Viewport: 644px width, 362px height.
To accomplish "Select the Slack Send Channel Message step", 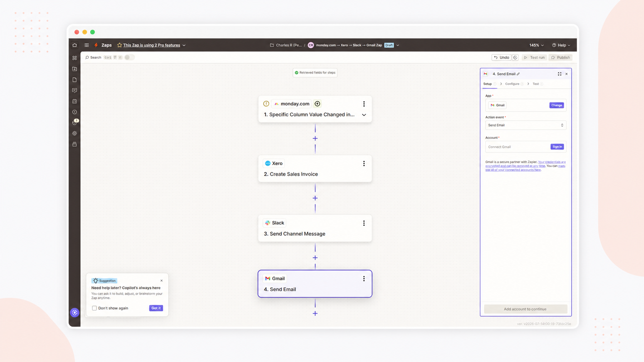I will (x=315, y=228).
